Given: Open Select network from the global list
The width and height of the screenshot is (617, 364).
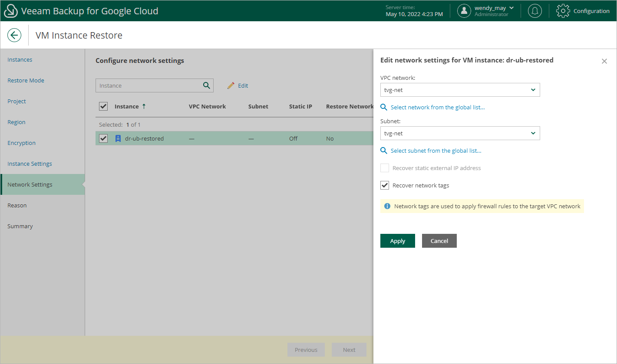Looking at the screenshot, I should (x=438, y=107).
